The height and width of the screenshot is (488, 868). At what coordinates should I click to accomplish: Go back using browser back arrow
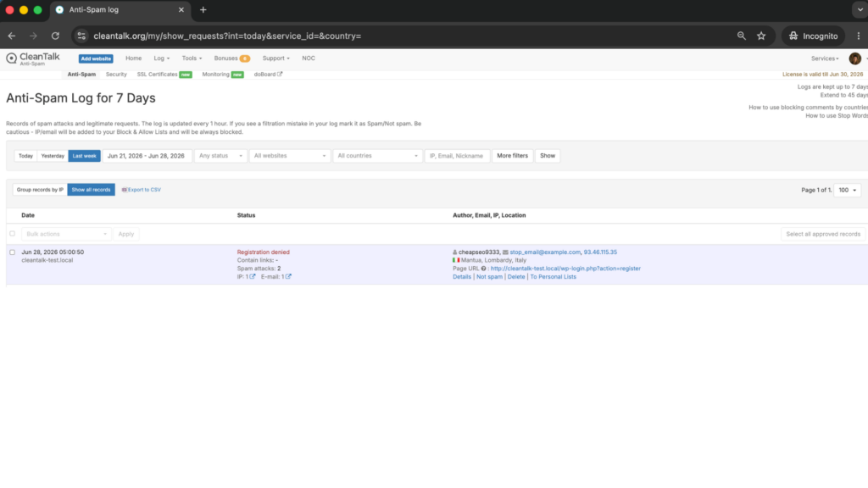[x=12, y=36]
